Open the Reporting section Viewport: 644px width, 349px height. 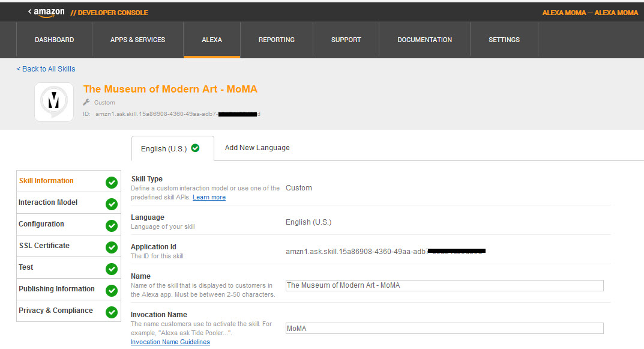277,40
